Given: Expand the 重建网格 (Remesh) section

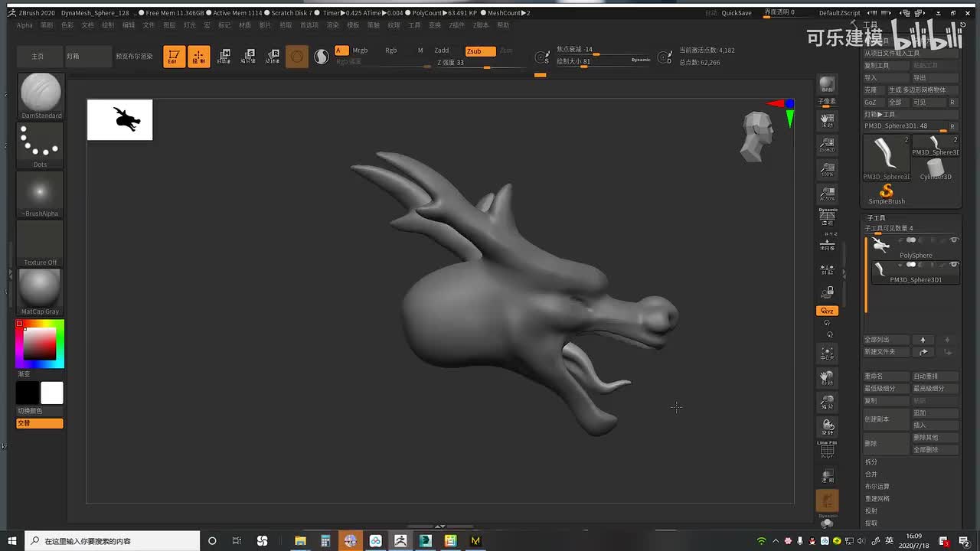Looking at the screenshot, I should (877, 499).
